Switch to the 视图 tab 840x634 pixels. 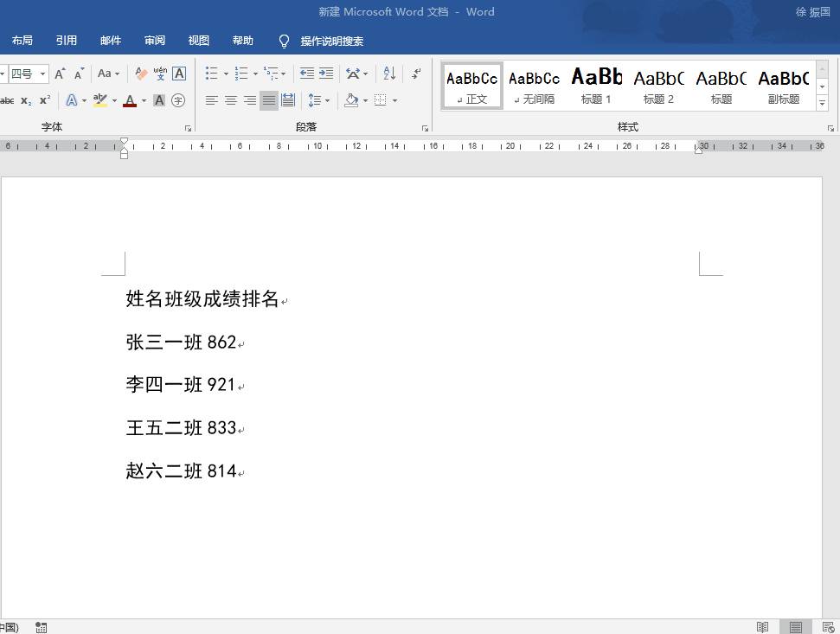[199, 41]
